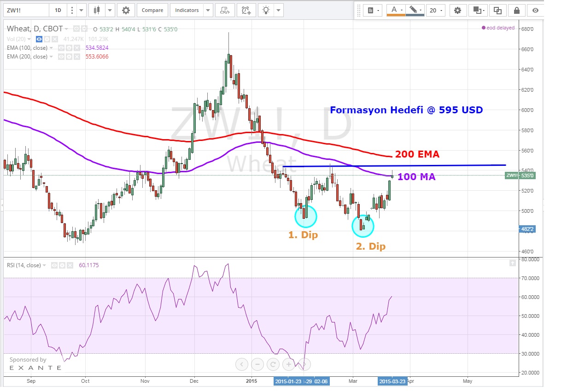Image resolution: width=579 pixels, height=392 pixels.
Task: Hide the EMA (100, close) indicator
Action: click(x=61, y=48)
